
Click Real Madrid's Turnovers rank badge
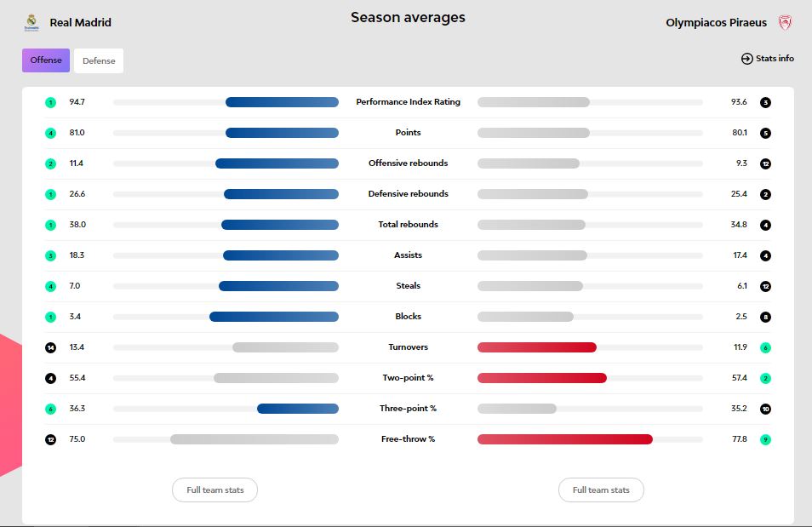click(x=51, y=347)
